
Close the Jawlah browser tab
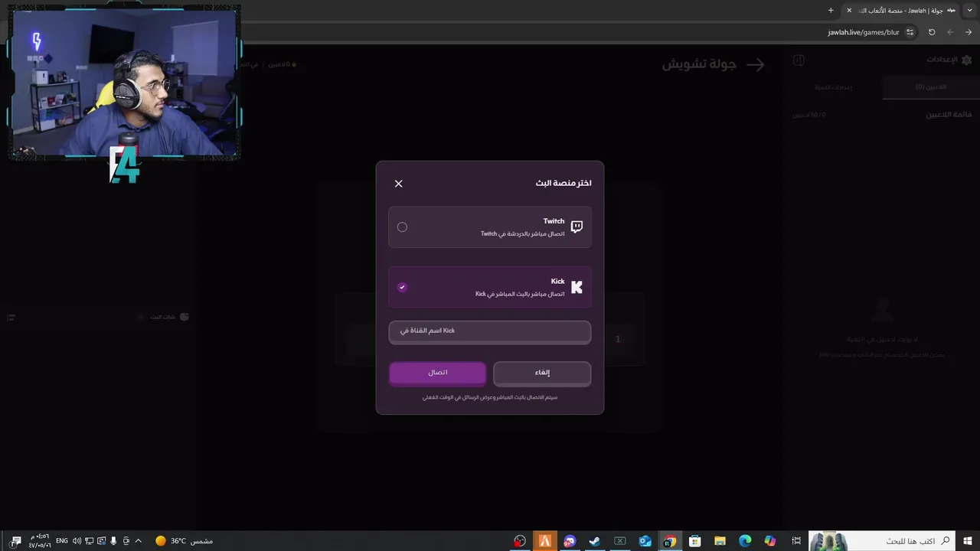[849, 10]
